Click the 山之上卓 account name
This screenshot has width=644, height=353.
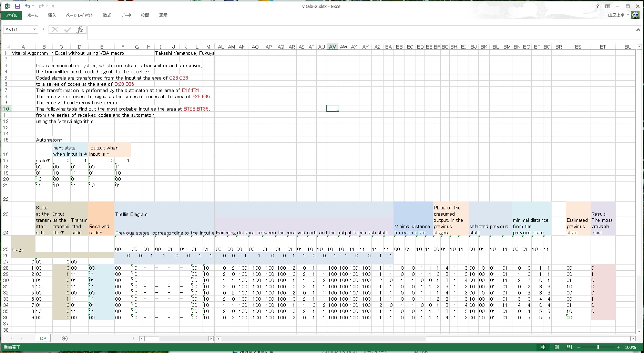click(x=616, y=15)
